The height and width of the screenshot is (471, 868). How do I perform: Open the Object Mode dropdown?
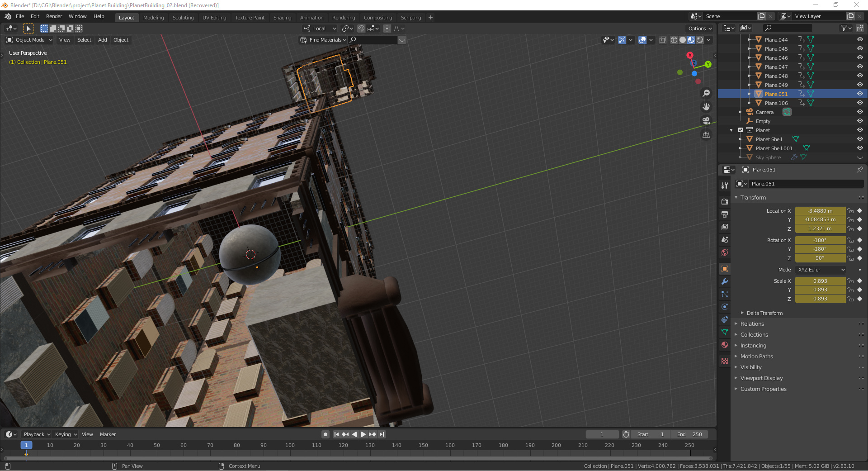29,40
